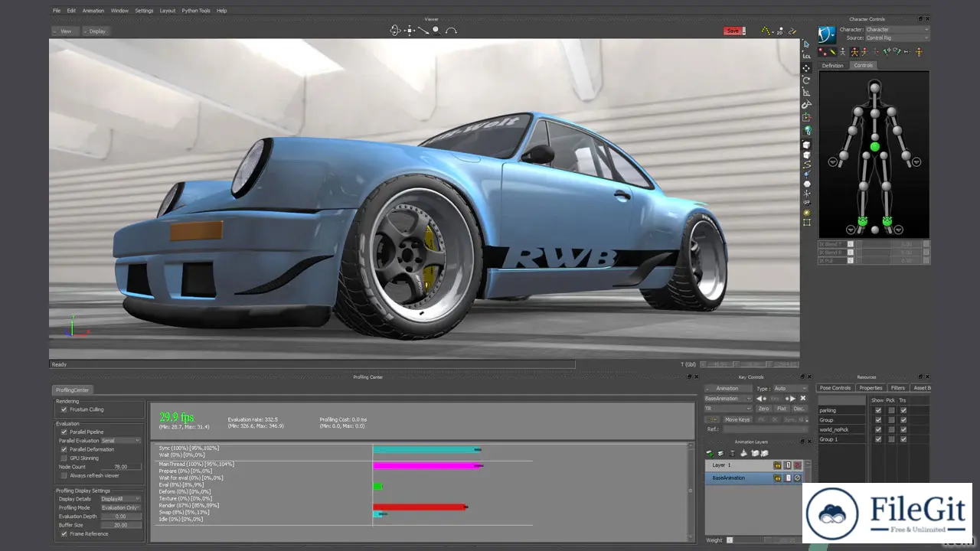Click the globe world-space icon
980x551 pixels.
[808, 130]
